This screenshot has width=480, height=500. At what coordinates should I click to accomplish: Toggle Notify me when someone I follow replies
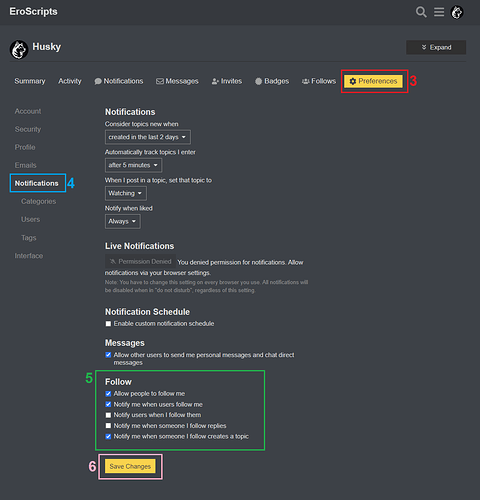(108, 426)
